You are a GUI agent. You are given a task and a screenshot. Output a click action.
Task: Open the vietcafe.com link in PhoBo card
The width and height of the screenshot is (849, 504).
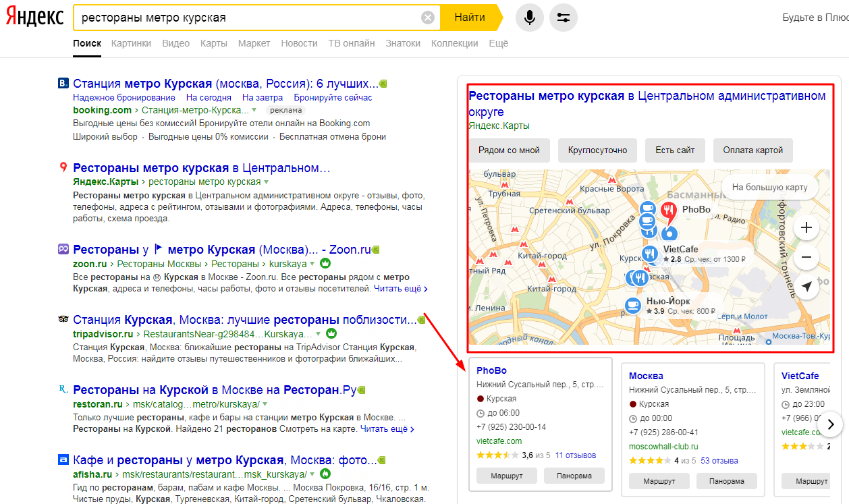[499, 441]
